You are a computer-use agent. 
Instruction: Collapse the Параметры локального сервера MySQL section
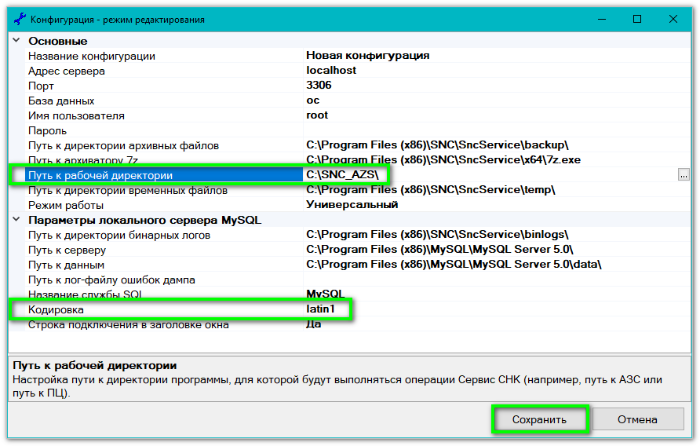[x=15, y=220]
